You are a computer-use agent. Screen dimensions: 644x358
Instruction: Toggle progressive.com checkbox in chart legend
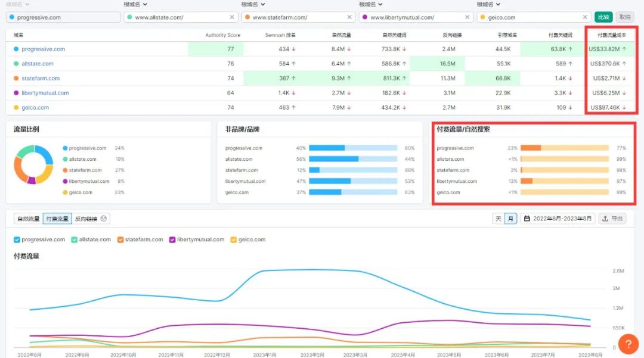17,239
